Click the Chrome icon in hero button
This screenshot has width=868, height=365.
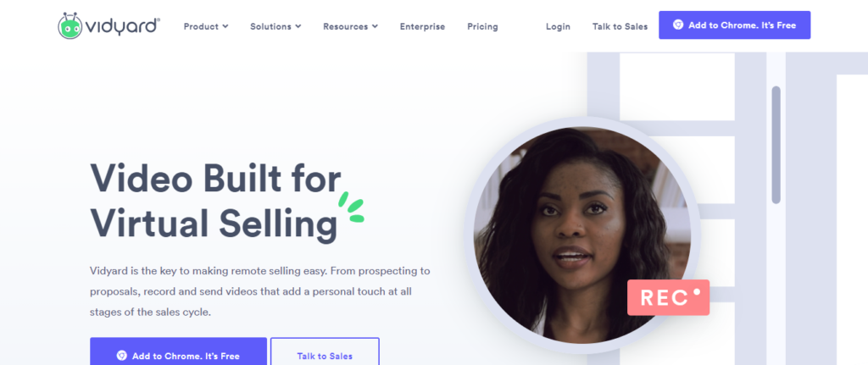(x=121, y=356)
